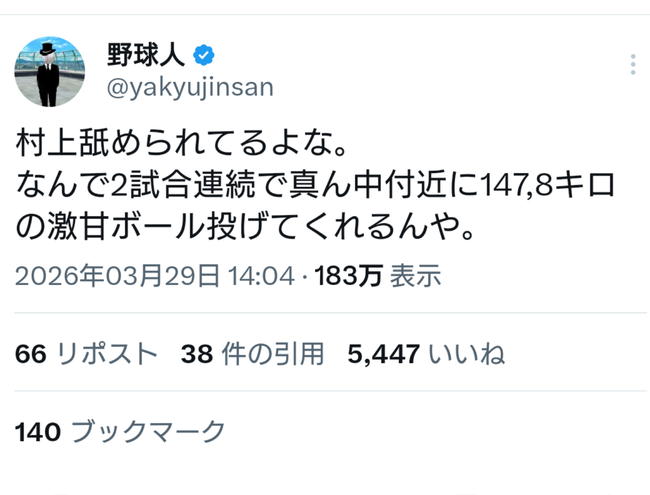The image size is (650, 495).
Task: Open the 66 リポスト list
Action: 86,354
